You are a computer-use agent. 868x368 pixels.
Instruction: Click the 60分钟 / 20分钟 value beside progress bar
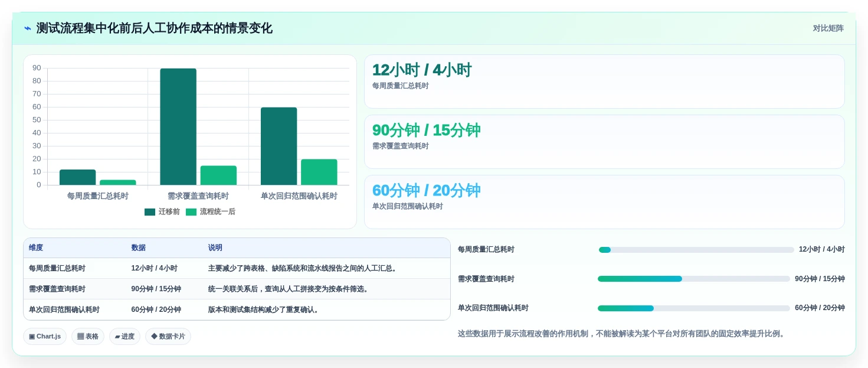click(820, 308)
